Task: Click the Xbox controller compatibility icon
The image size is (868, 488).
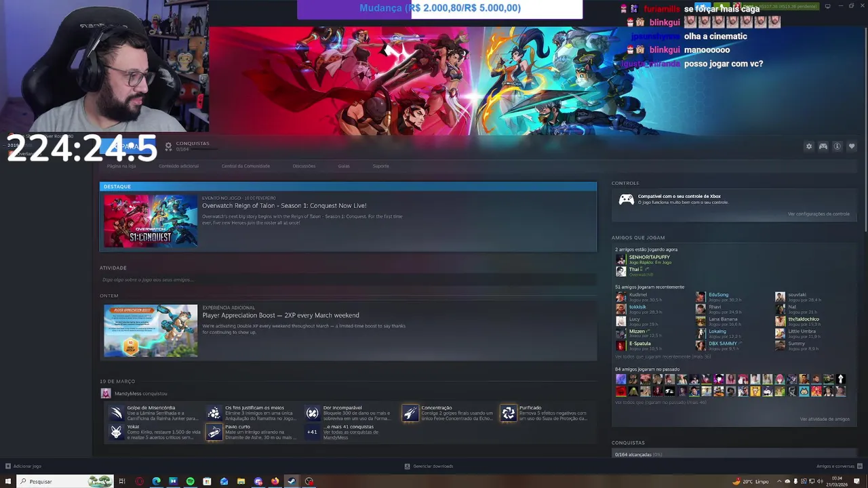Action: click(x=627, y=199)
